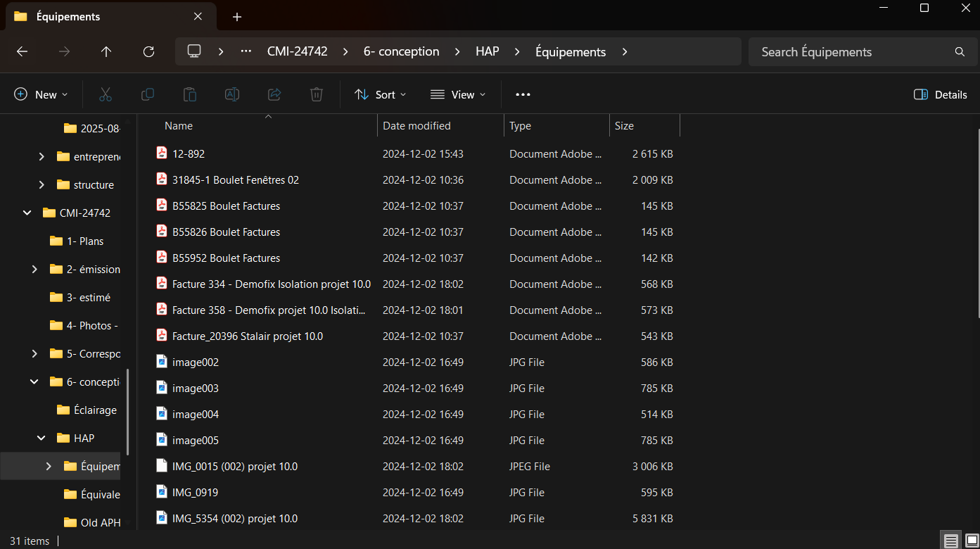
Task: Go up one folder level
Action: point(106,51)
